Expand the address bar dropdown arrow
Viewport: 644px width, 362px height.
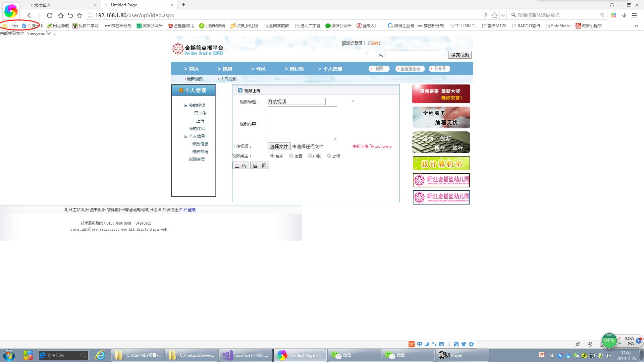tap(503, 15)
